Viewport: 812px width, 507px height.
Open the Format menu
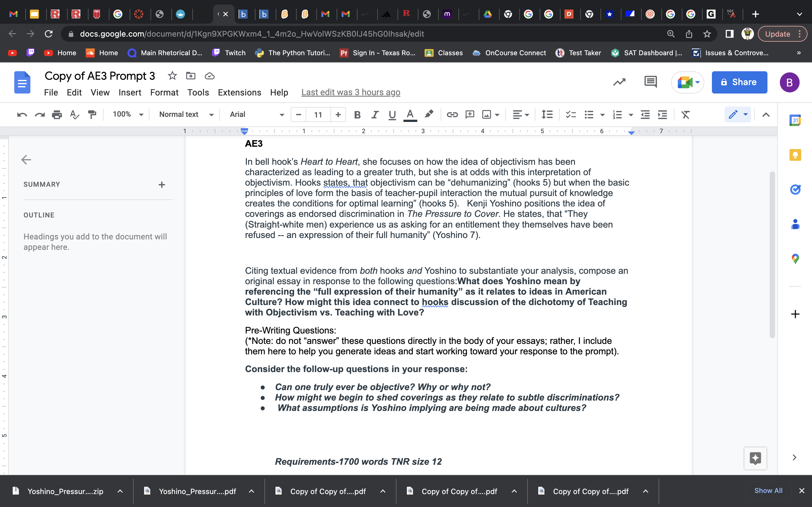click(164, 92)
